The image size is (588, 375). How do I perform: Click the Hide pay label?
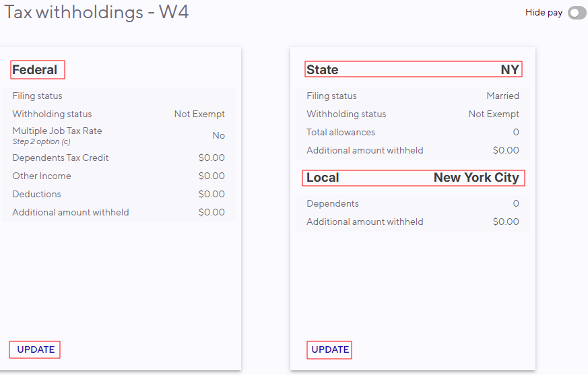click(x=544, y=12)
